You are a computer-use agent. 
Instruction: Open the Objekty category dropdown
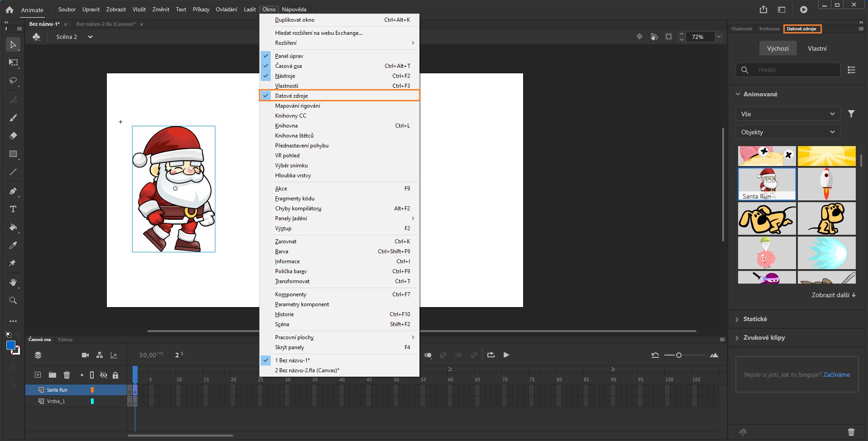pyautogui.click(x=787, y=132)
